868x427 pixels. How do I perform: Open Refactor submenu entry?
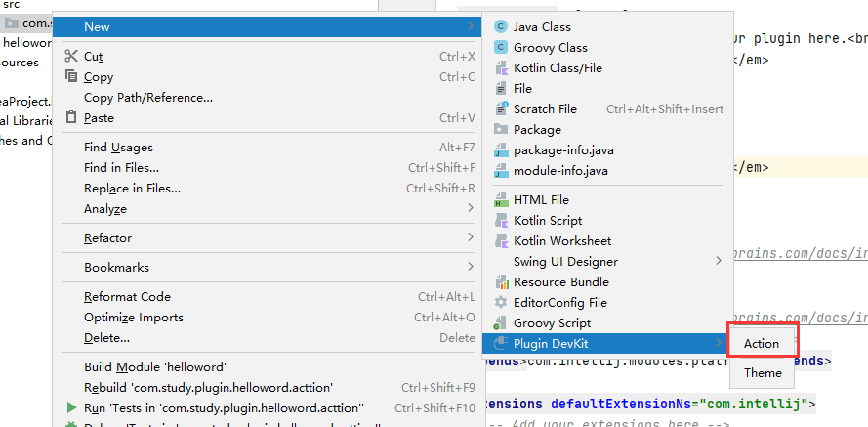(268, 237)
